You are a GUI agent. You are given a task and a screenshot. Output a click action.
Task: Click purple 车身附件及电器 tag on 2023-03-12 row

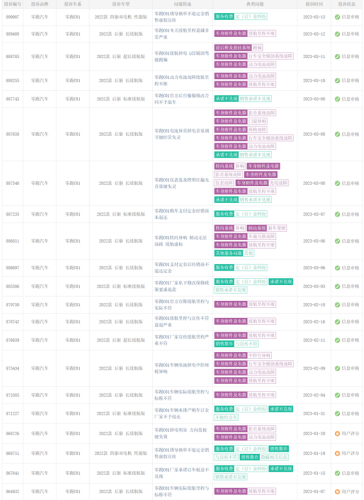click(231, 34)
